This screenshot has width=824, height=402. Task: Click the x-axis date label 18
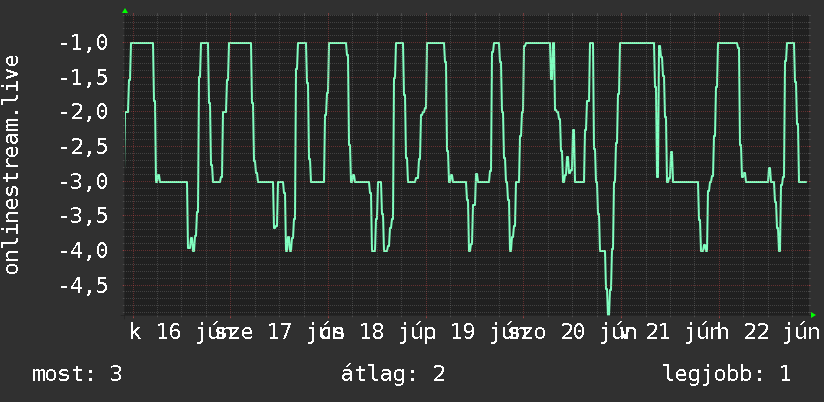pos(372,333)
